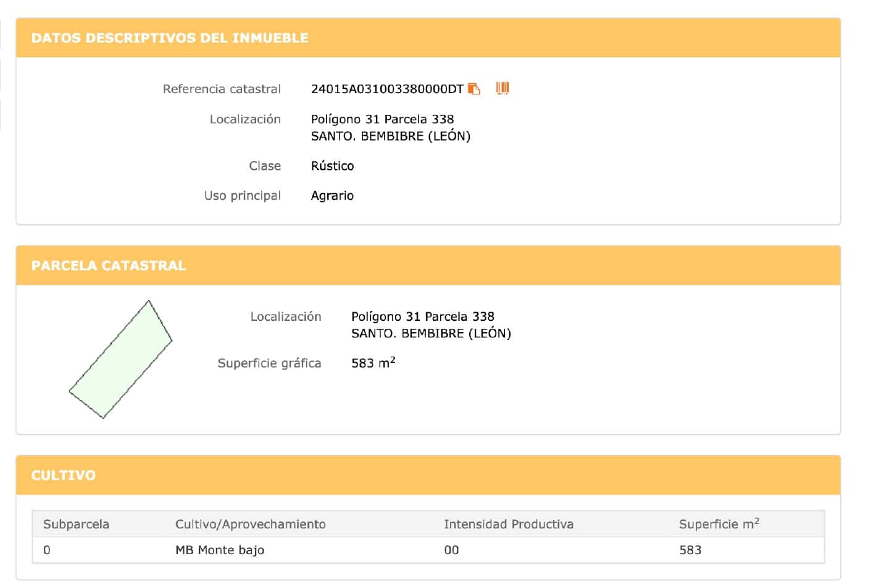Click the Superficie m² column header
This screenshot has height=588, width=889.
(719, 524)
